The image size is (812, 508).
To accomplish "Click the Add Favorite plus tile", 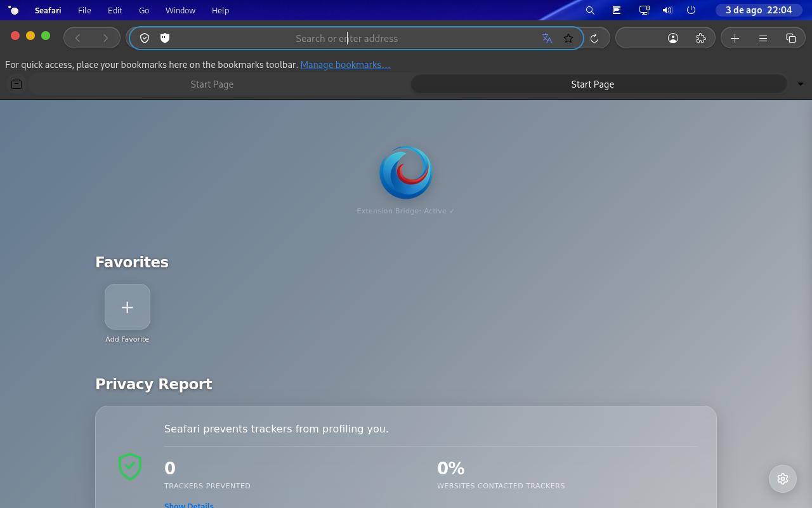I will click(x=128, y=307).
